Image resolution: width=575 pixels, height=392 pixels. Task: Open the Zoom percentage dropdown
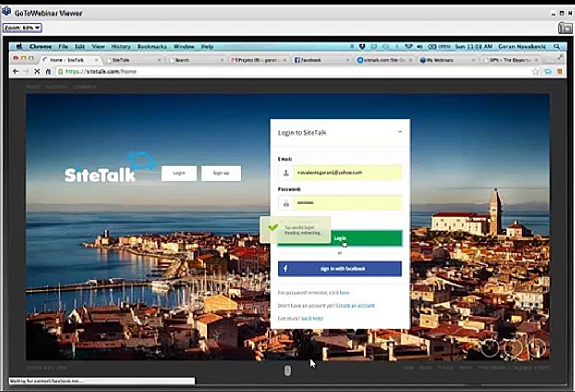pos(22,28)
